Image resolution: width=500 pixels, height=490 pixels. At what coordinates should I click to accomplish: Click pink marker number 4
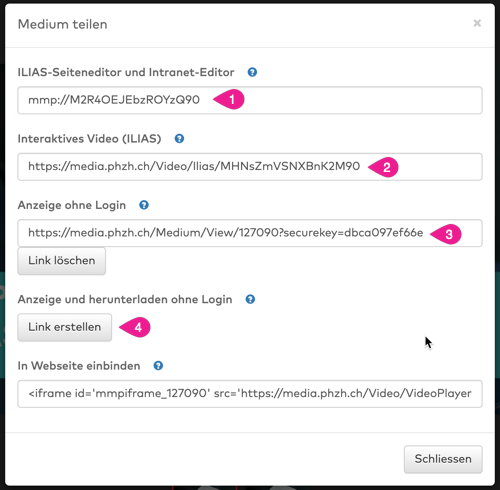pyautogui.click(x=135, y=327)
